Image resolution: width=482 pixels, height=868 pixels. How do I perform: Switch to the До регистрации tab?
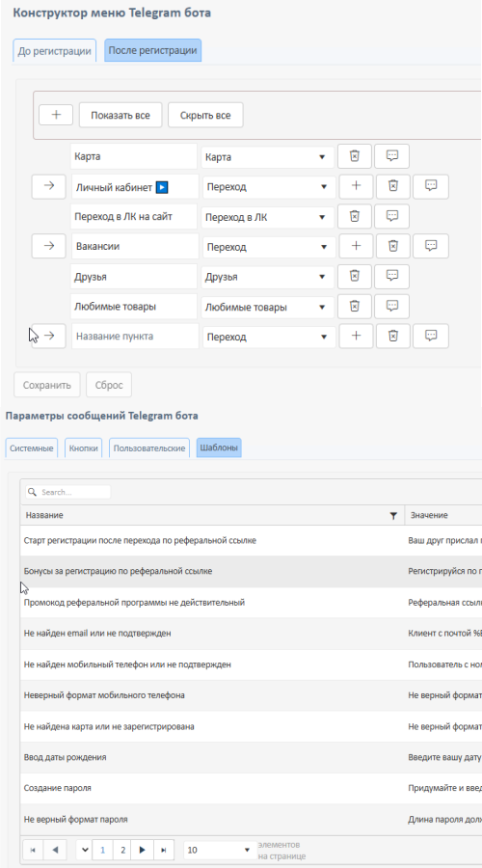click(x=54, y=50)
